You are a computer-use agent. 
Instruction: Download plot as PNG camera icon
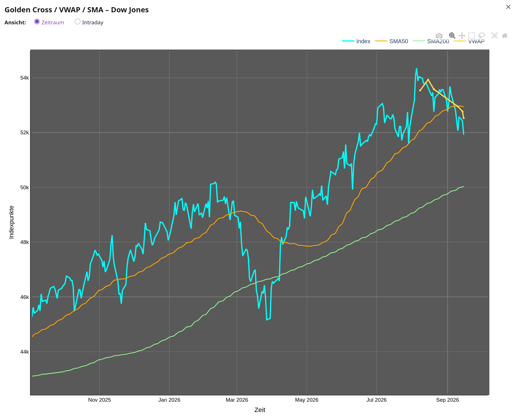(x=439, y=36)
